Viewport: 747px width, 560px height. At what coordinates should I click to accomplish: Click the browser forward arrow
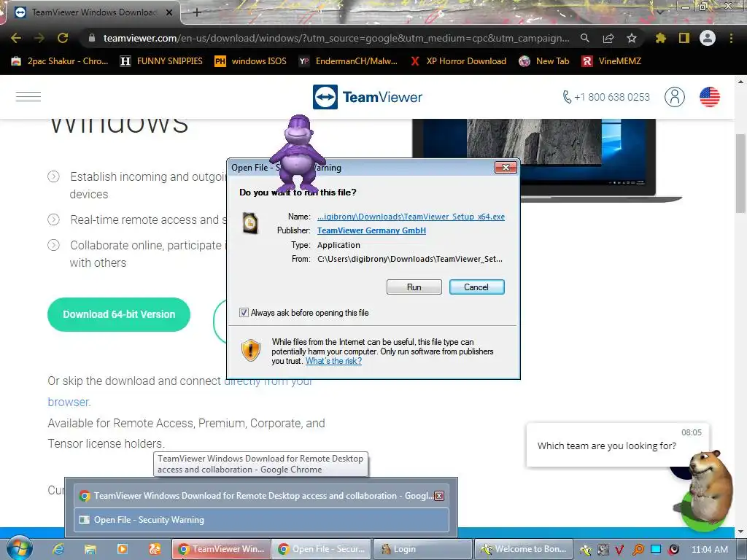coord(39,38)
